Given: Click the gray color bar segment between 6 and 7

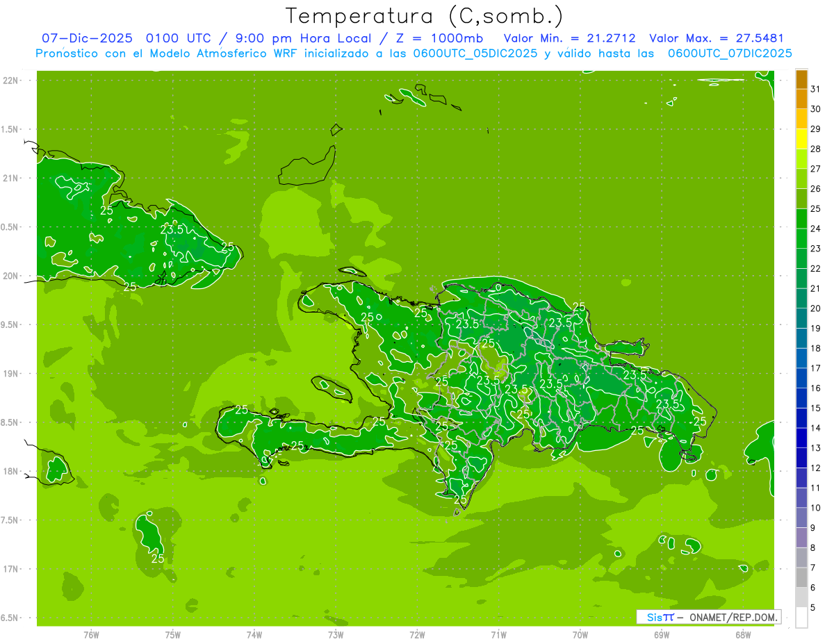Looking at the screenshot, I should (x=801, y=577).
